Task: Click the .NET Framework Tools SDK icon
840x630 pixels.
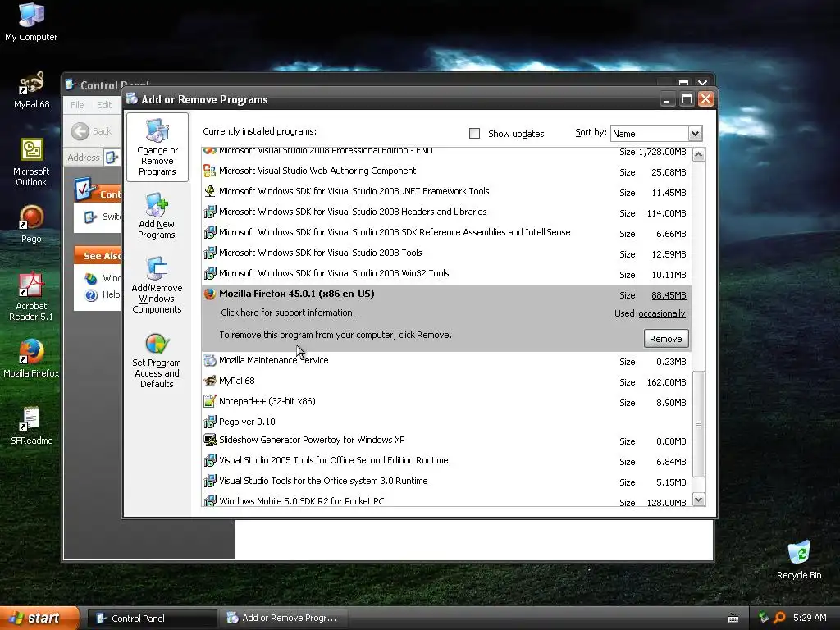Action: coord(209,191)
